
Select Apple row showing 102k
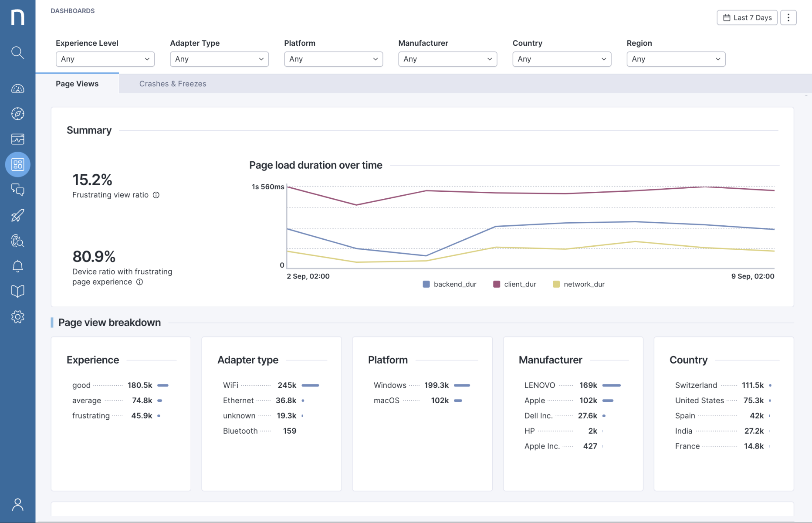573,401
